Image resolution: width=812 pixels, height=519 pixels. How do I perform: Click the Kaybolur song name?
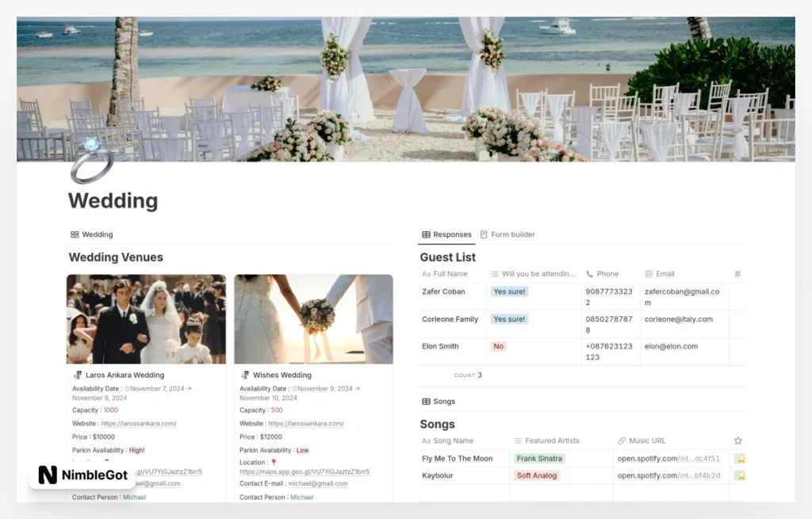[438, 475]
